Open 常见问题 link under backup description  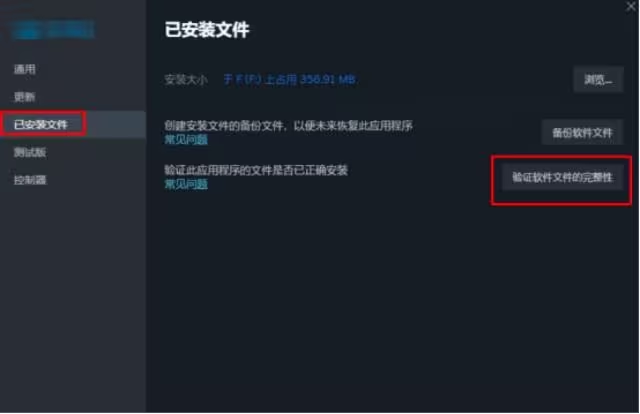tap(186, 140)
